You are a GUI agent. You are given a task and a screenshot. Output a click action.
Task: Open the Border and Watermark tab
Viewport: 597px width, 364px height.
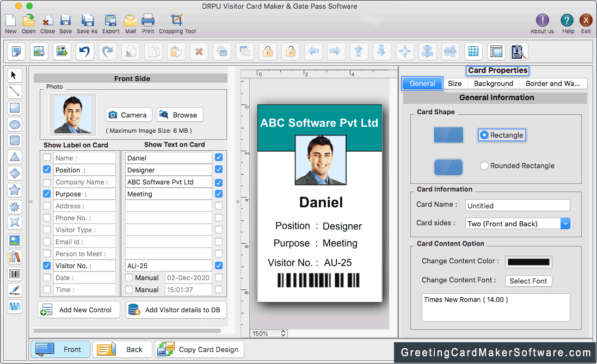click(553, 83)
